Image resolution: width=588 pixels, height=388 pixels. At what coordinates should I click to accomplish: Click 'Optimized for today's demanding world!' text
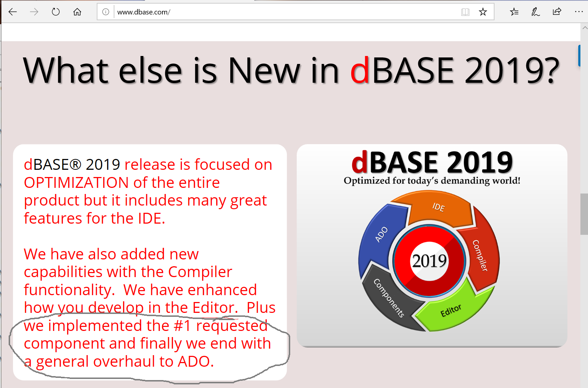[432, 180]
